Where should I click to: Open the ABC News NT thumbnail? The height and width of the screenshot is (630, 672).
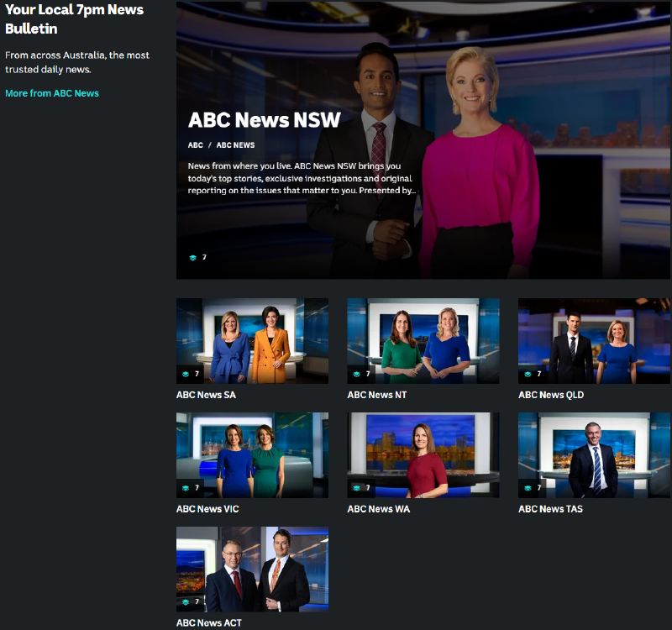click(x=423, y=341)
